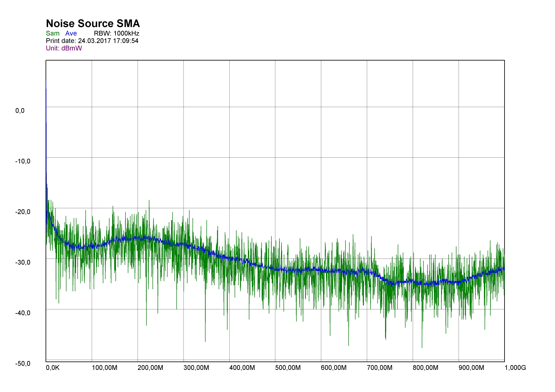Click the 500,00M x-axis label
This screenshot has width=555, height=392.
288,368
